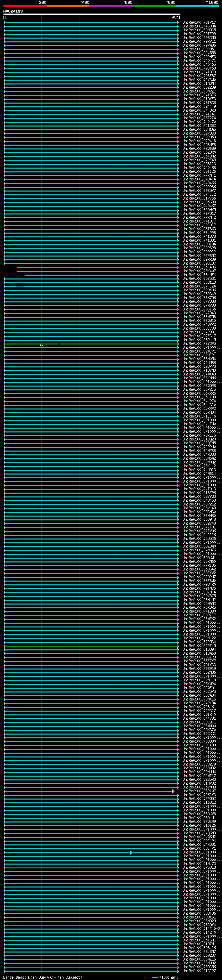
Task: Select the UniRef100_C4Q6N3 label
Action: coord(199,834)
